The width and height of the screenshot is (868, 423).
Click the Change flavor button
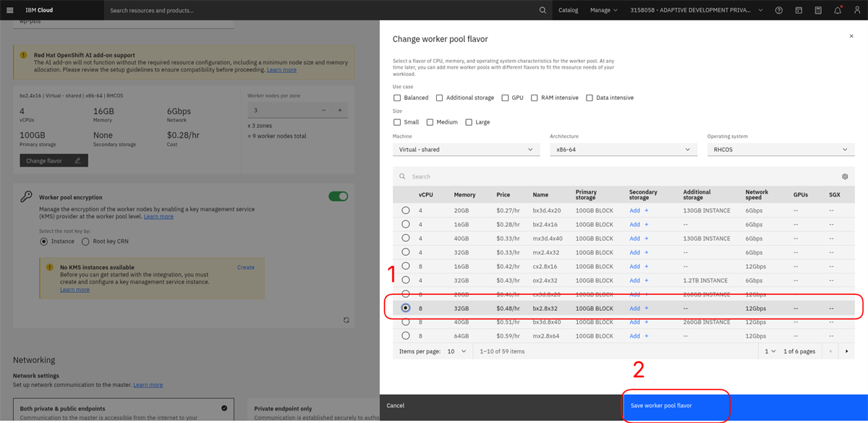pos(54,161)
